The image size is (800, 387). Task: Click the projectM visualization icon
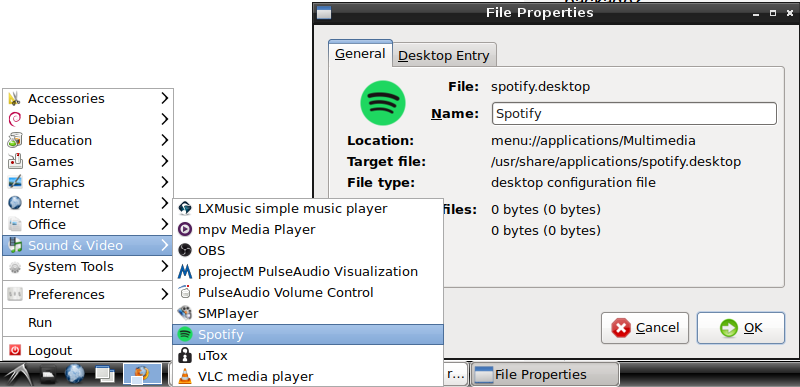[x=184, y=271]
